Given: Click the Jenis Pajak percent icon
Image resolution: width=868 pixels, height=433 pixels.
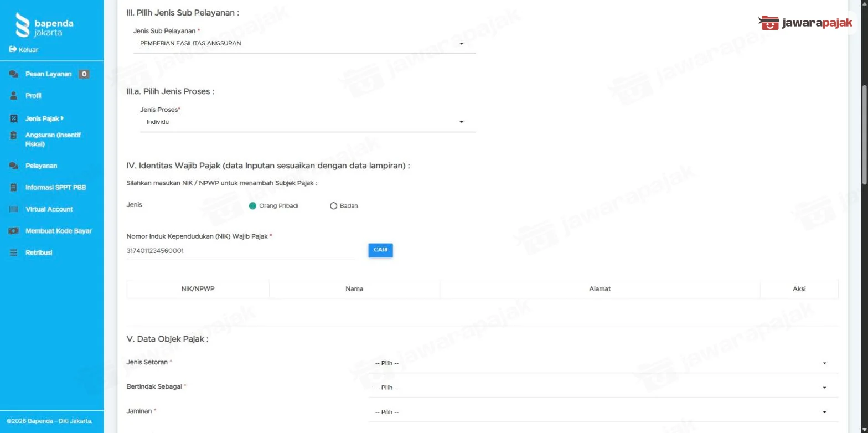Looking at the screenshot, I should tap(14, 118).
